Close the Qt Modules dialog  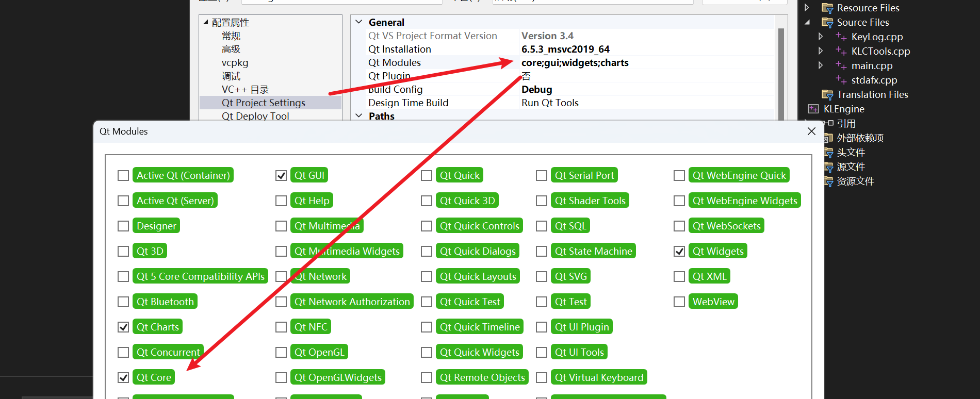pyautogui.click(x=811, y=131)
